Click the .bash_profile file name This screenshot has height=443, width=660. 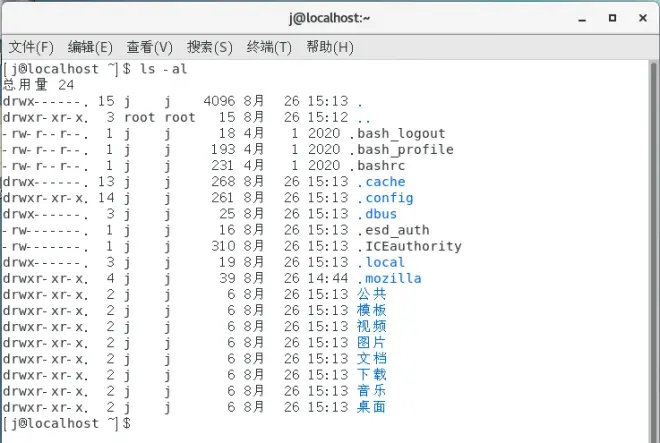401,149
